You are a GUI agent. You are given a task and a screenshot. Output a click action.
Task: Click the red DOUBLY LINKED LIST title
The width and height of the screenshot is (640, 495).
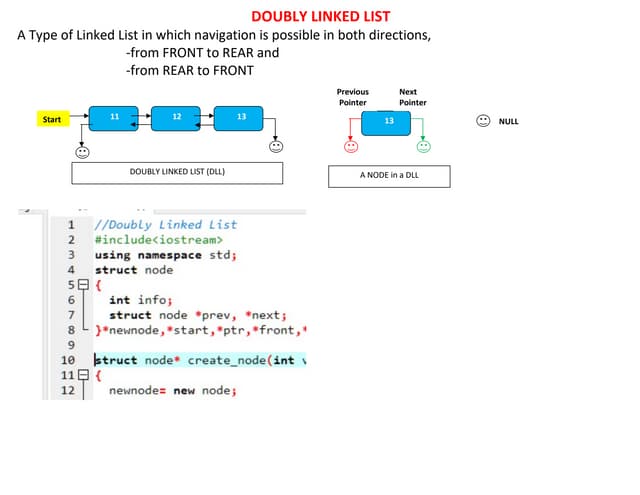320,17
